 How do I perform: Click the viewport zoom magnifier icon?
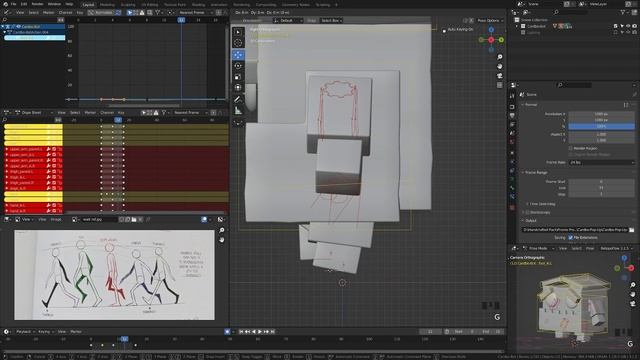coord(500,57)
